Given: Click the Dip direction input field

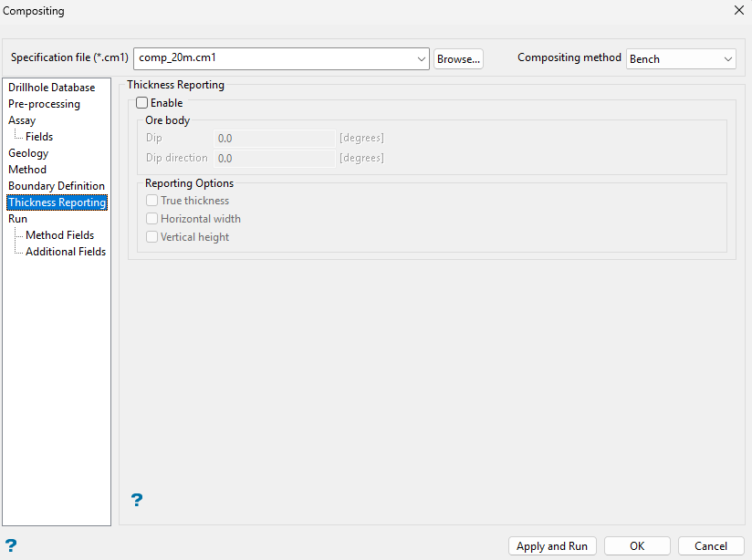Looking at the screenshot, I should tap(275, 158).
